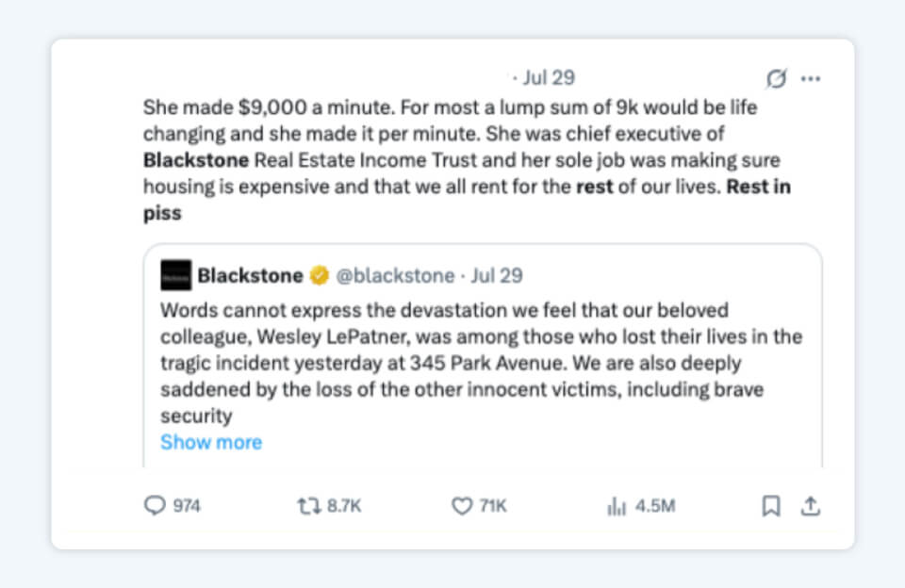Click the 4.5M views count
905x588 pixels.
(x=654, y=506)
